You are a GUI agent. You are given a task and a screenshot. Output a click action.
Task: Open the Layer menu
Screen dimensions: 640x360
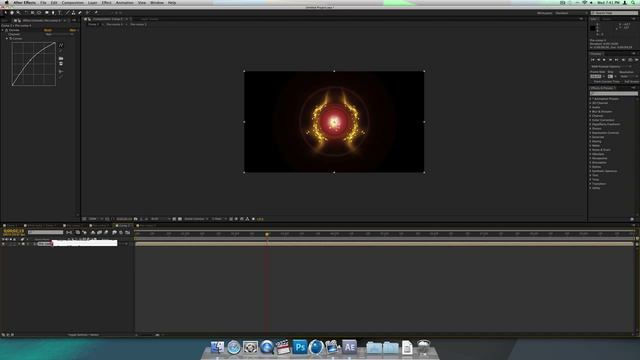(x=93, y=3)
